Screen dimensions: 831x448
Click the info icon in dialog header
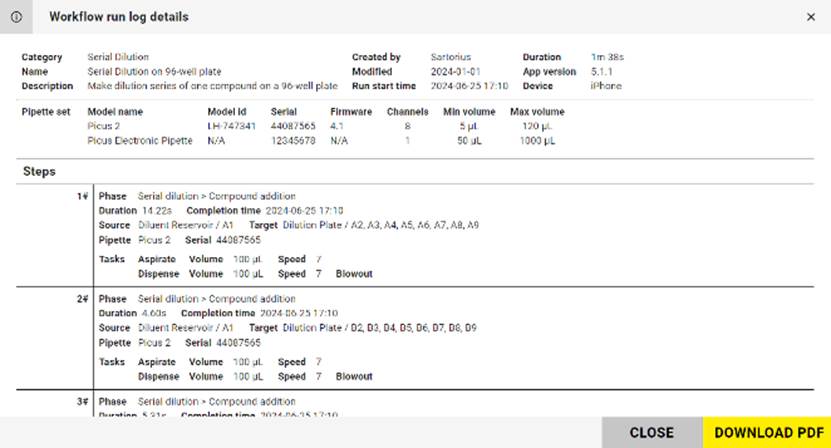tap(16, 17)
